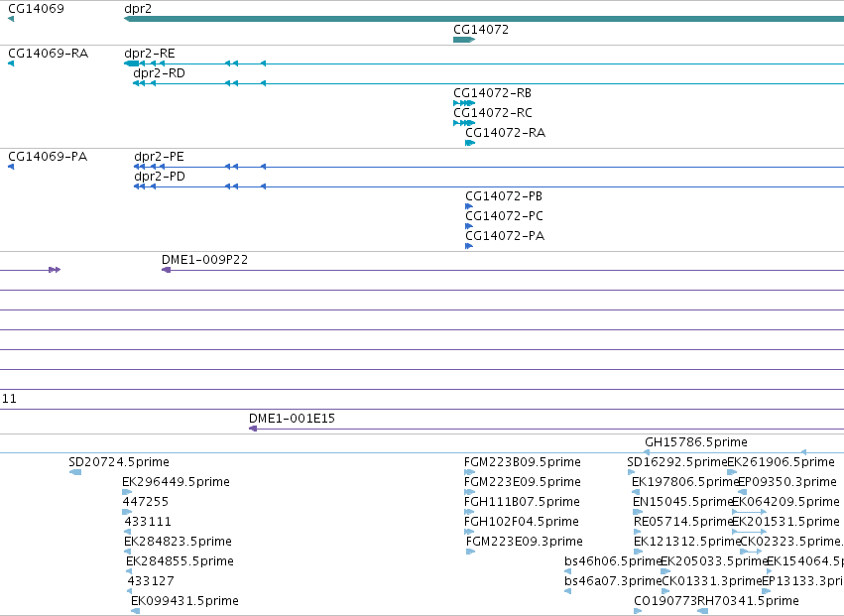
Task: Select the dpr2-RD transcript label
Action: (159, 73)
